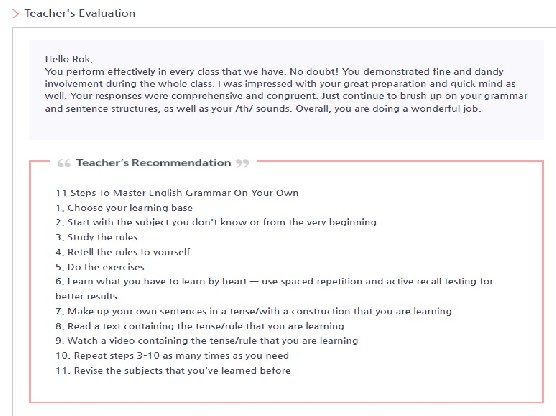Click step 9 Watch a video line
Screen dimensions: 556x416
click(207, 341)
